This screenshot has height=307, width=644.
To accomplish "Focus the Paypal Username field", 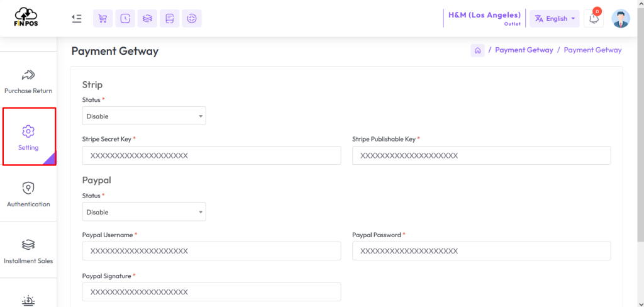I will click(x=211, y=251).
